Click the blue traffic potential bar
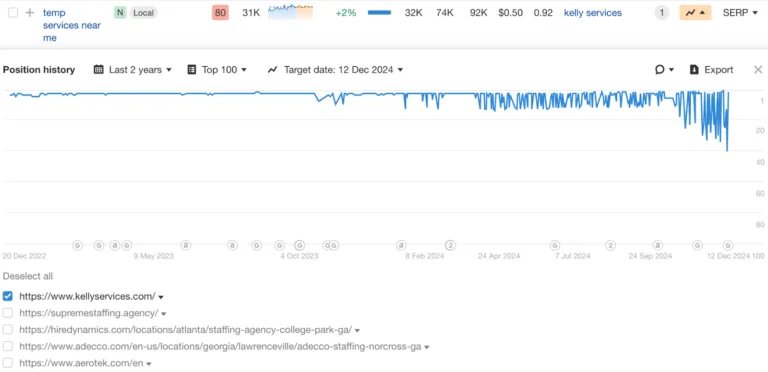768x372 pixels. pyautogui.click(x=379, y=13)
